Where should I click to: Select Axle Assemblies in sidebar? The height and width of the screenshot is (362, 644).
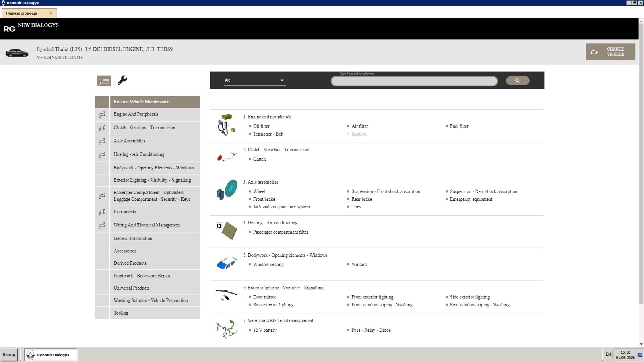[x=155, y=141]
